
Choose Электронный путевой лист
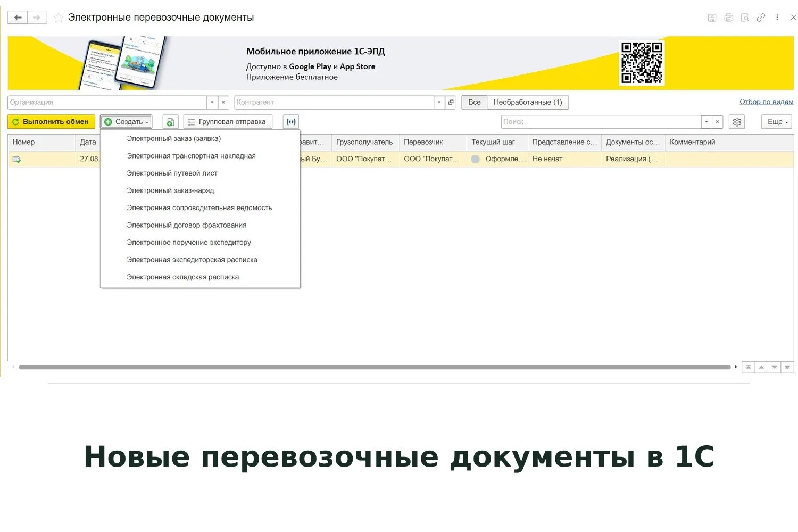coord(200,173)
